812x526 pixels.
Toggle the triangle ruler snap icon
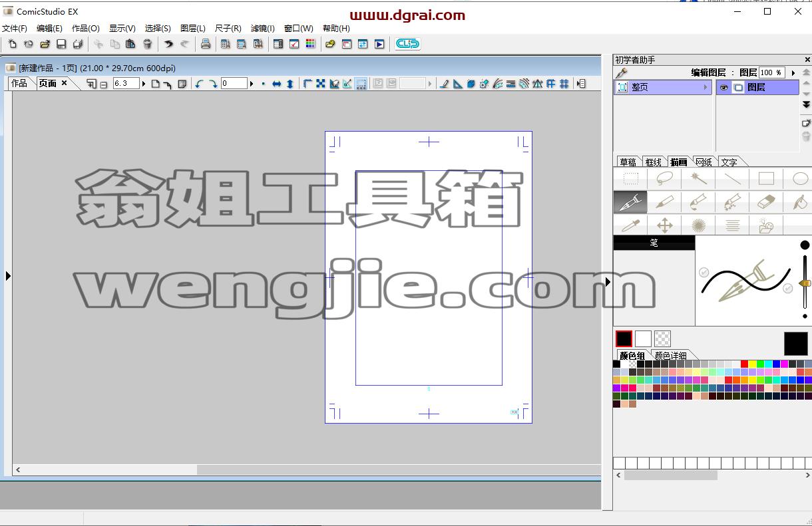(x=458, y=84)
